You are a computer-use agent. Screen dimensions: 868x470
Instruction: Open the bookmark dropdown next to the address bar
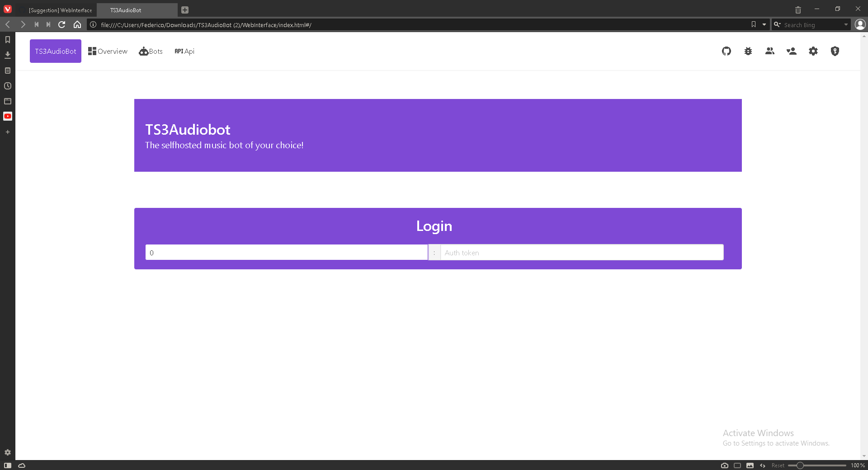764,25
